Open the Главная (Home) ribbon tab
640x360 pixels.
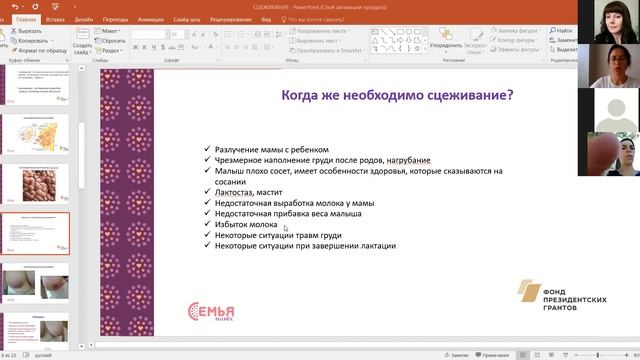(x=26, y=19)
